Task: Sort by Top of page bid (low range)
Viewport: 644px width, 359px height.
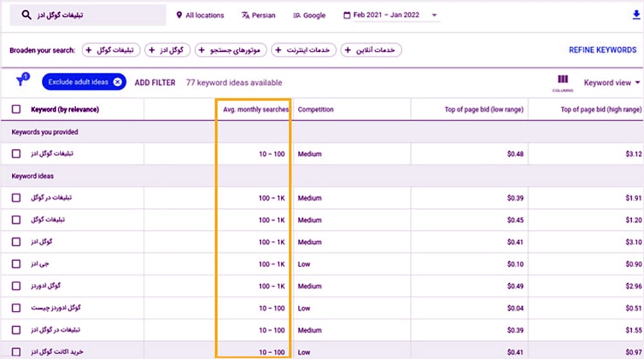Action: pos(484,109)
